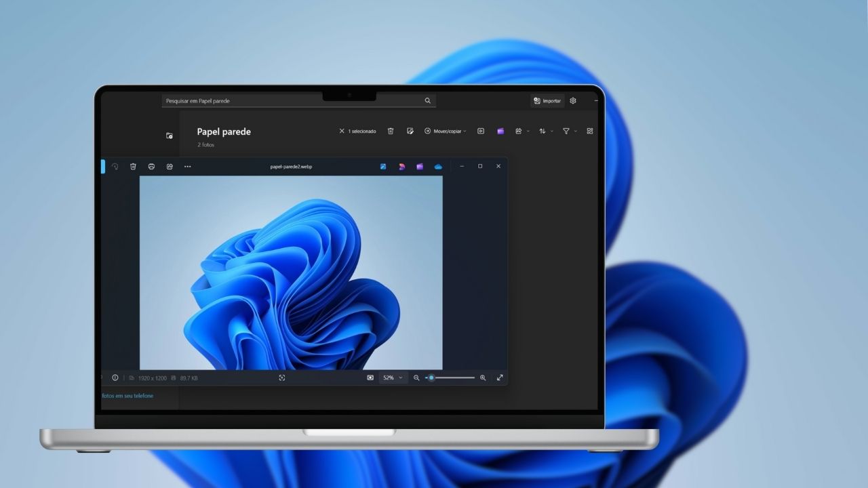Start slideshow from gallery toolbar
Image resolution: width=868 pixels, height=488 pixels.
481,131
